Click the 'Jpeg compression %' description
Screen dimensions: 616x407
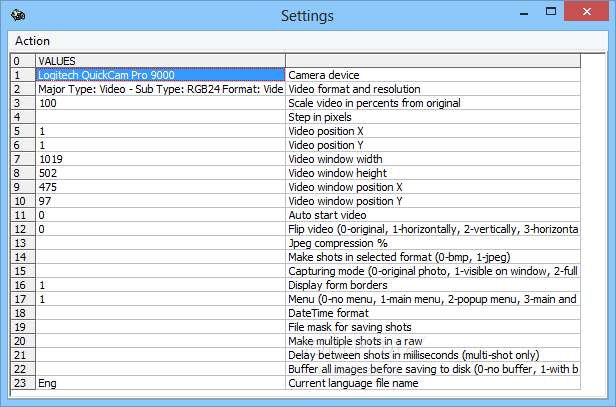[x=433, y=243]
